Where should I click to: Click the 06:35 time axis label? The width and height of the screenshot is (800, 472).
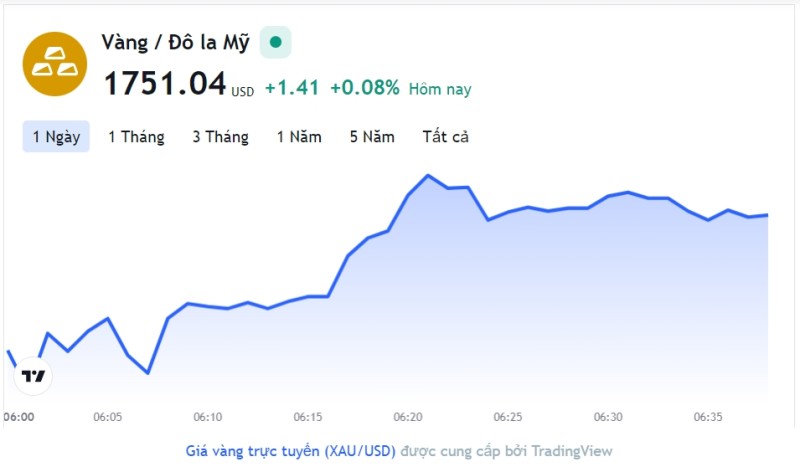708,417
